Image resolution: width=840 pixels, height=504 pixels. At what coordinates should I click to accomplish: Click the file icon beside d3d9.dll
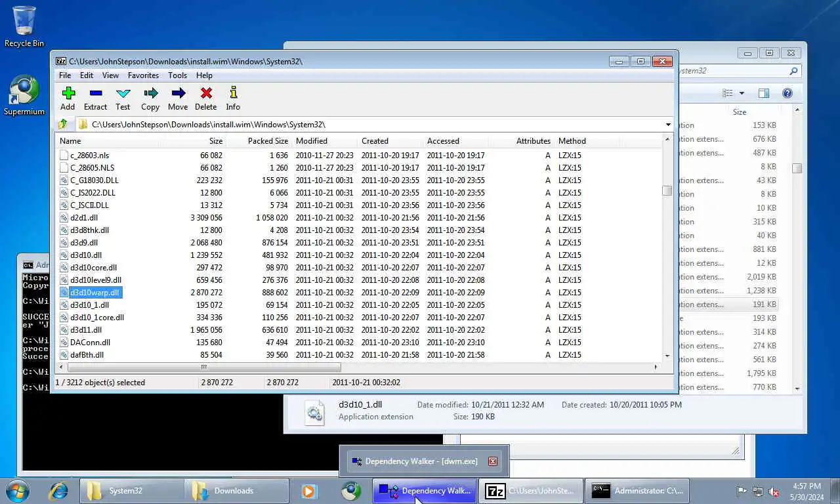point(64,243)
